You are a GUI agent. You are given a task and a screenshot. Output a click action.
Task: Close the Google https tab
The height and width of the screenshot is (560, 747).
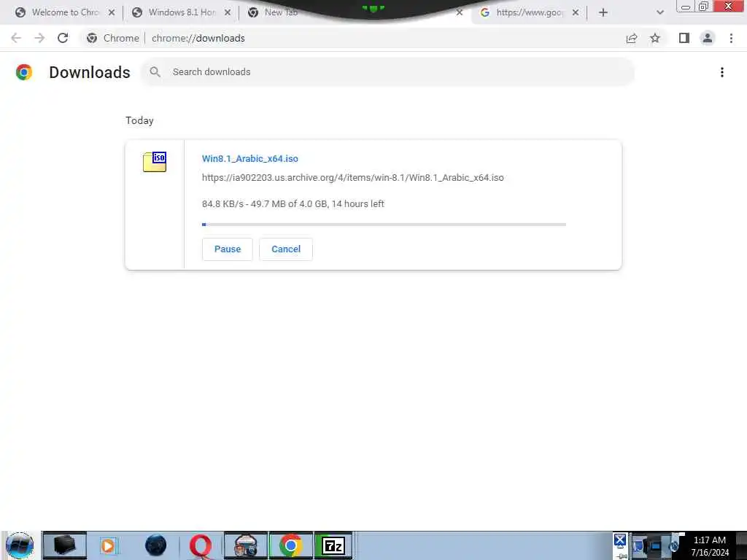point(576,12)
